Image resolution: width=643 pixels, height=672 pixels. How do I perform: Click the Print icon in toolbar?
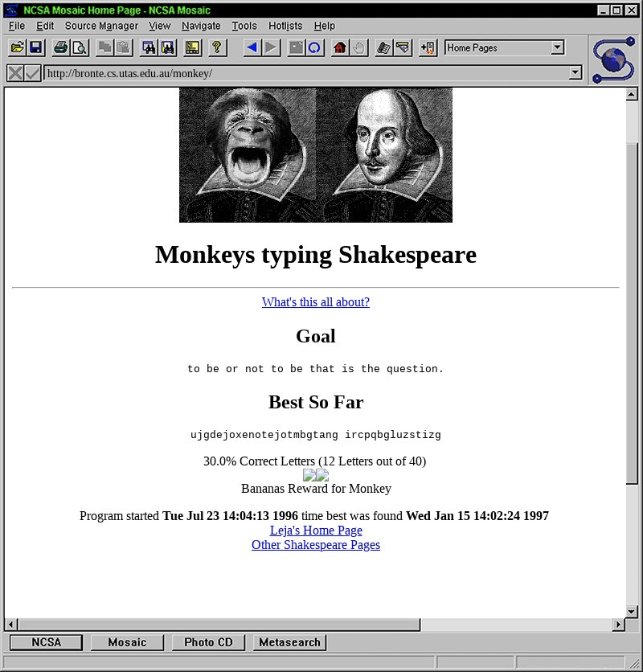coord(60,47)
